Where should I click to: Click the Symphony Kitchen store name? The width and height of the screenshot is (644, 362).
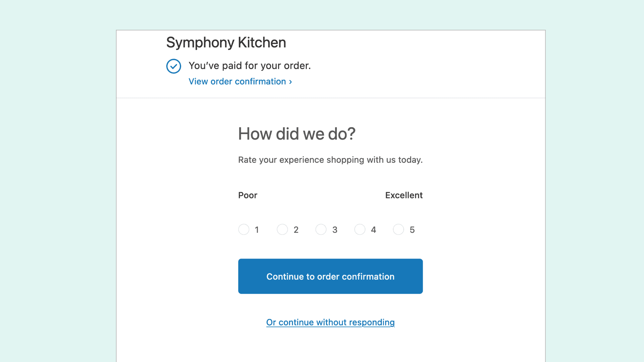coord(225,42)
